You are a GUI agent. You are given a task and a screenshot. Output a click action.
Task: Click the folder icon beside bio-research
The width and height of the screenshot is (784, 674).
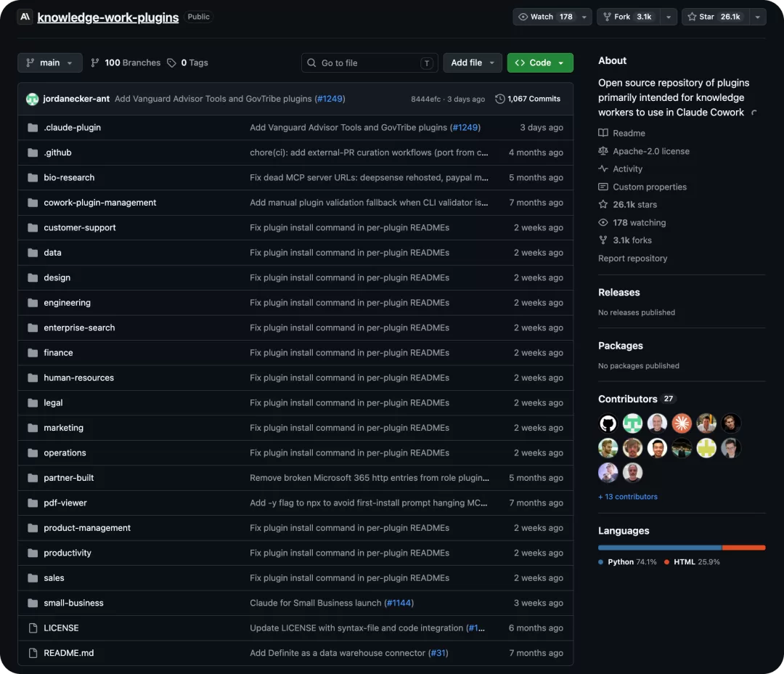tap(33, 178)
